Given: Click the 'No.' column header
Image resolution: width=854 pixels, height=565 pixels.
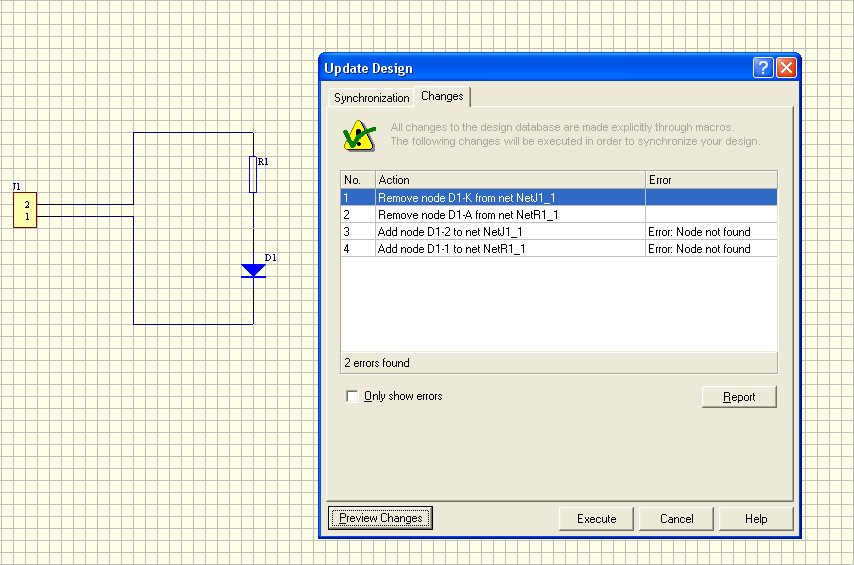Looking at the screenshot, I should 358,180.
